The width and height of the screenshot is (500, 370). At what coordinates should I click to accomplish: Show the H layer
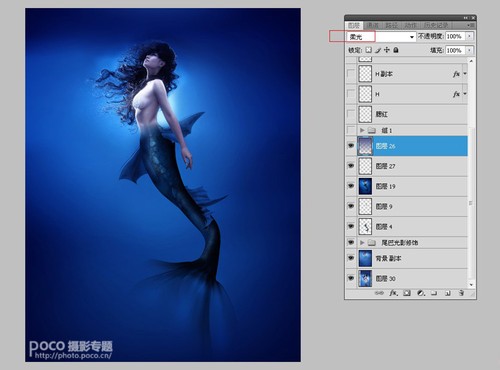(351, 94)
